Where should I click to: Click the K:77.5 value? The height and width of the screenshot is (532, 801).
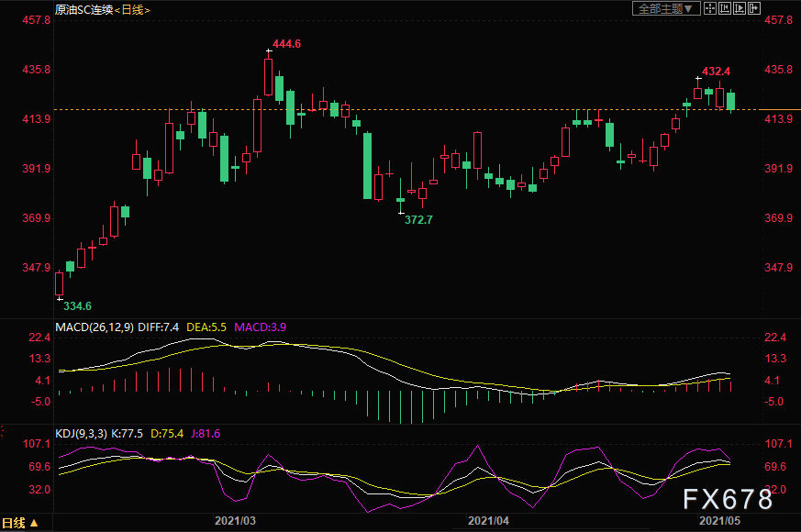128,434
